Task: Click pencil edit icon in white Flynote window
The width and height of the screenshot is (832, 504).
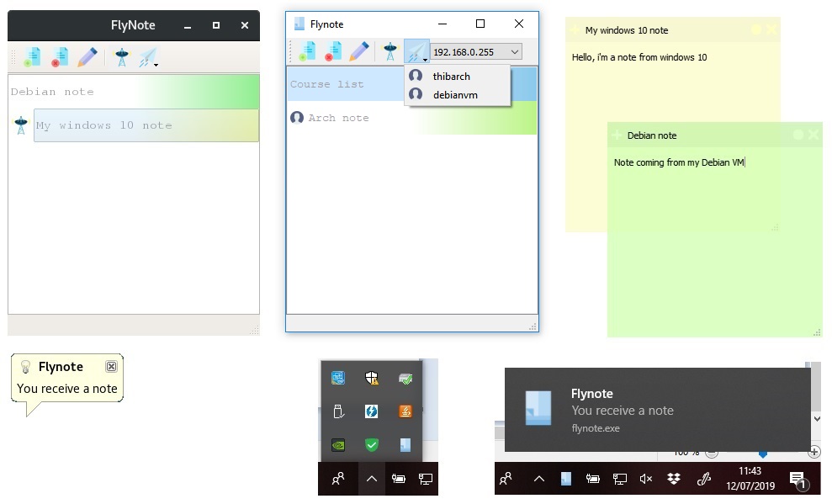Action: pos(359,51)
